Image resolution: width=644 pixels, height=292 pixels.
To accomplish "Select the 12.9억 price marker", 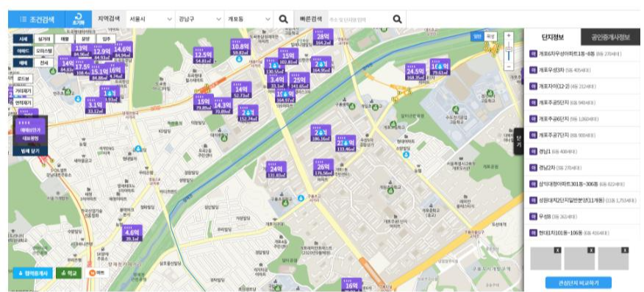I will pyautogui.click(x=101, y=54).
